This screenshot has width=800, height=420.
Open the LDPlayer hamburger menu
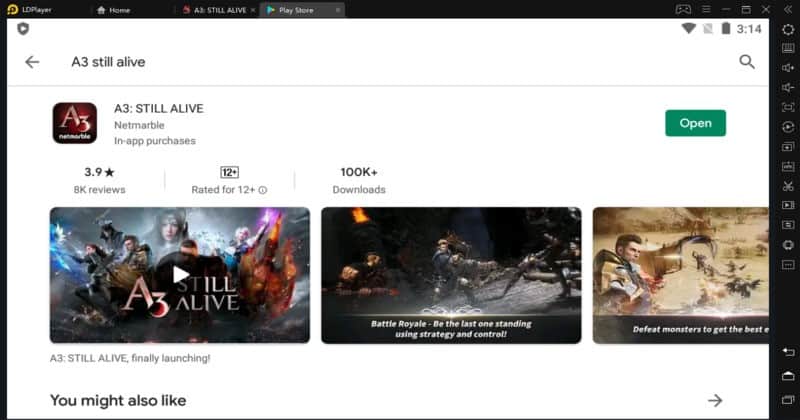pos(706,9)
